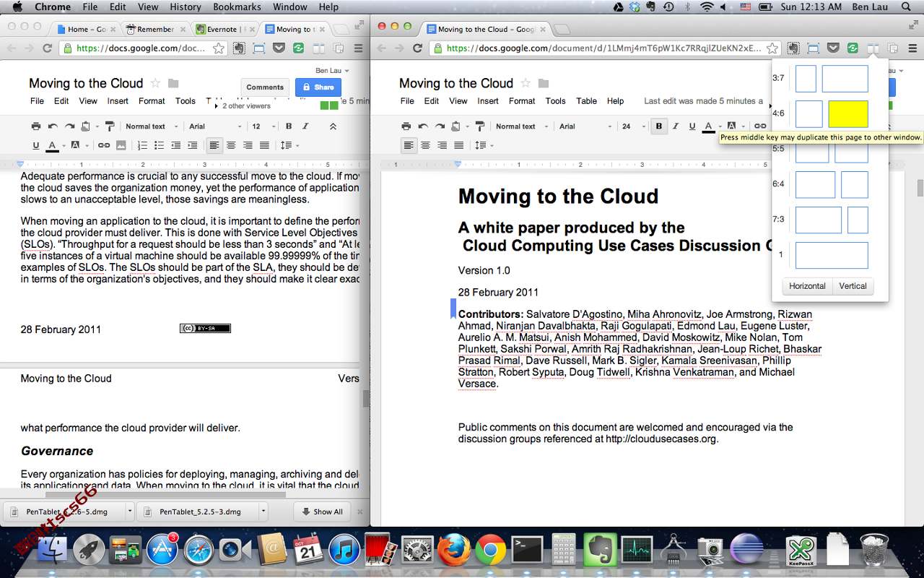Choose 3:7 left pane layout
Image resolution: width=924 pixels, height=578 pixels.
(806, 79)
